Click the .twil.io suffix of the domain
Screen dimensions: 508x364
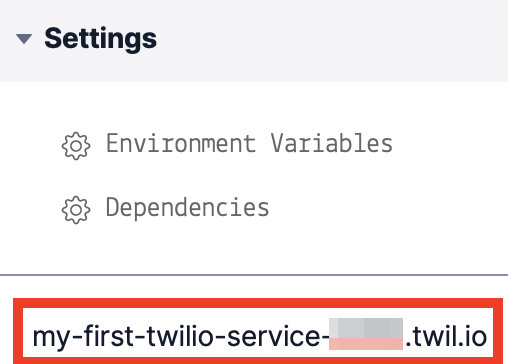(x=446, y=336)
